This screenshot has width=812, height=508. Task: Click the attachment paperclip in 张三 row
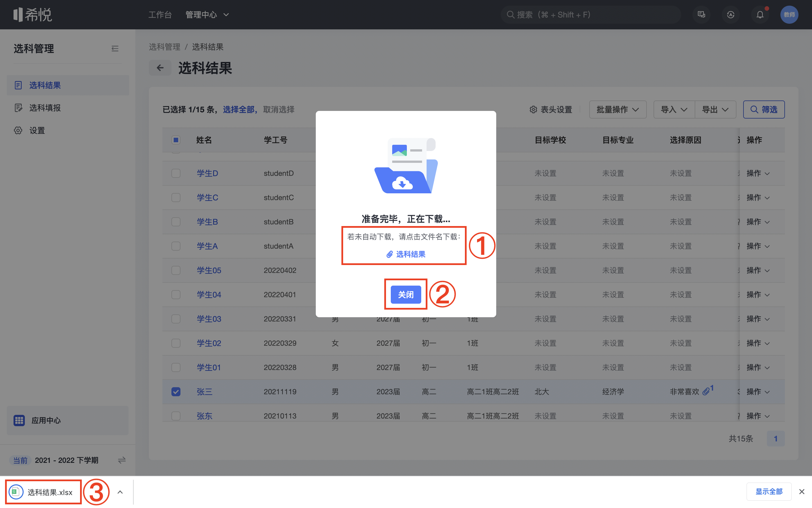pyautogui.click(x=706, y=391)
